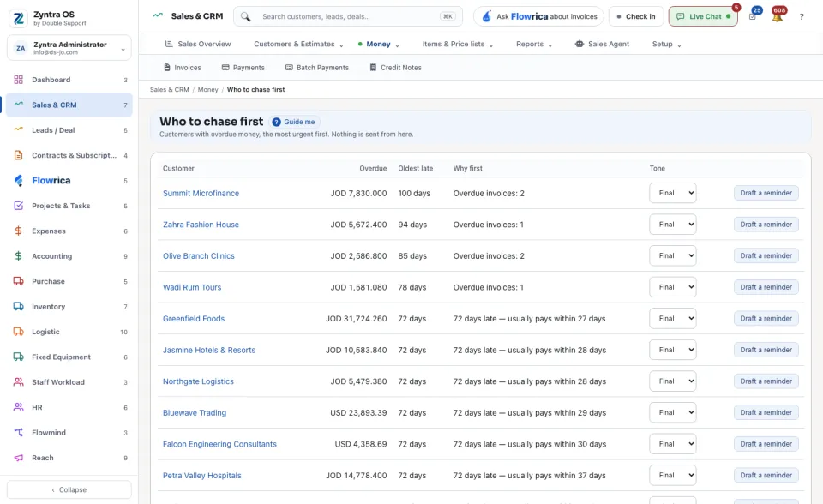The height and width of the screenshot is (504, 823).
Task: Open the Bluewave Trading customer link
Action: pyautogui.click(x=195, y=413)
